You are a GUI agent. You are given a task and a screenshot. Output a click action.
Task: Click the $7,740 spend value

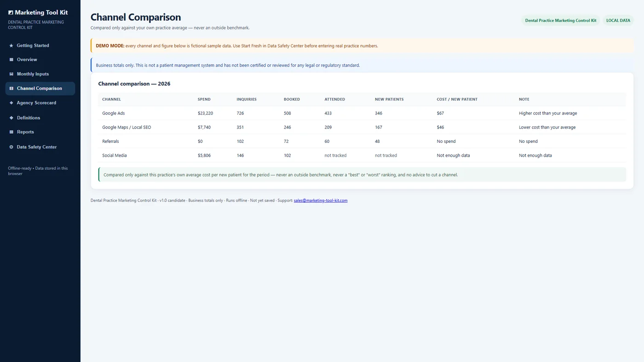click(204, 127)
